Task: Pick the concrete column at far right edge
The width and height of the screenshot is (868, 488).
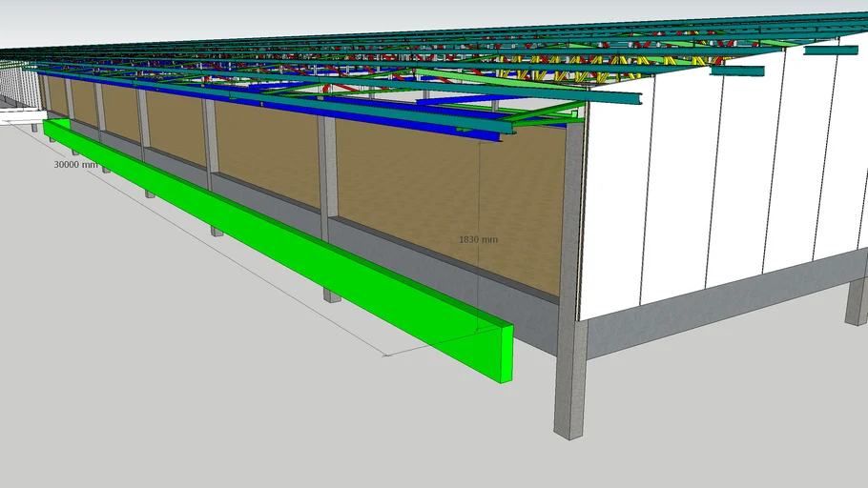Action: click(856, 300)
